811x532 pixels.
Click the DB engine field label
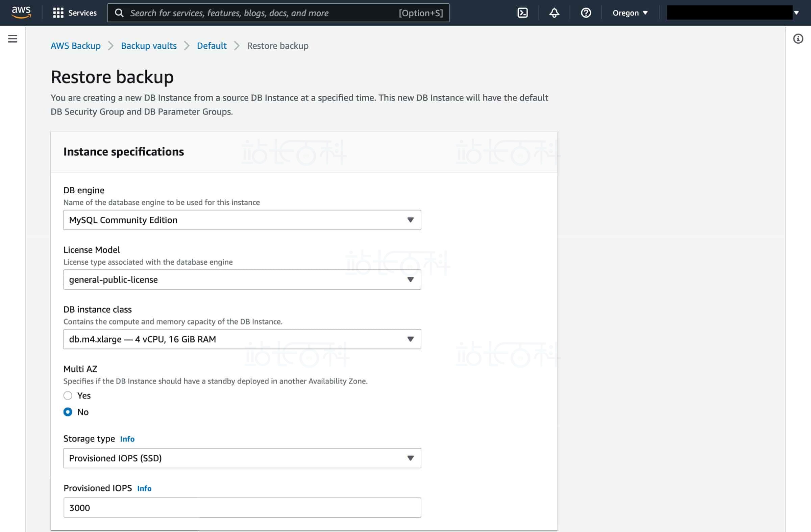point(84,190)
